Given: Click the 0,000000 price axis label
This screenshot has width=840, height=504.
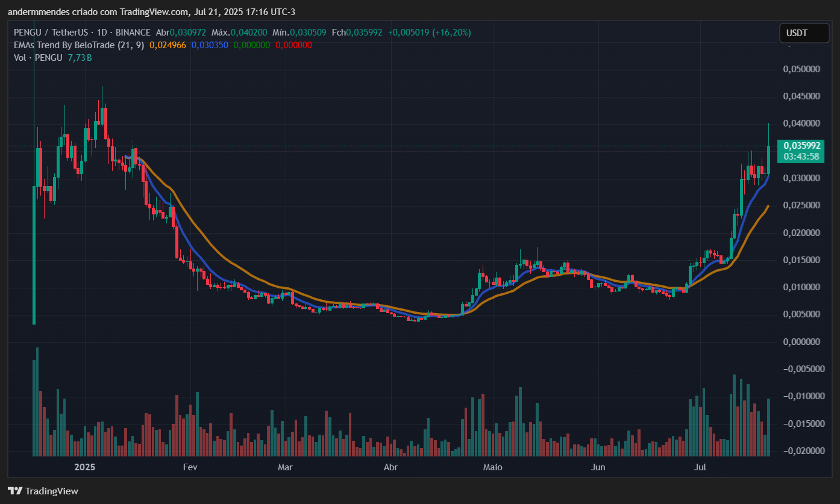Looking at the screenshot, I should pyautogui.click(x=801, y=341).
